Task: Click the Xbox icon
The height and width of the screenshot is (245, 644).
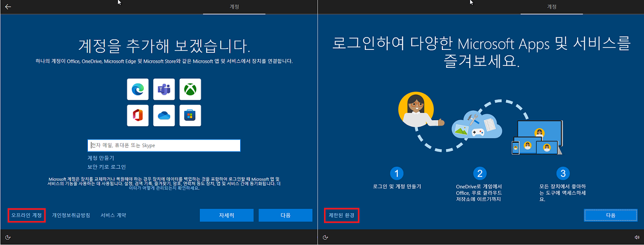Action: pyautogui.click(x=190, y=89)
